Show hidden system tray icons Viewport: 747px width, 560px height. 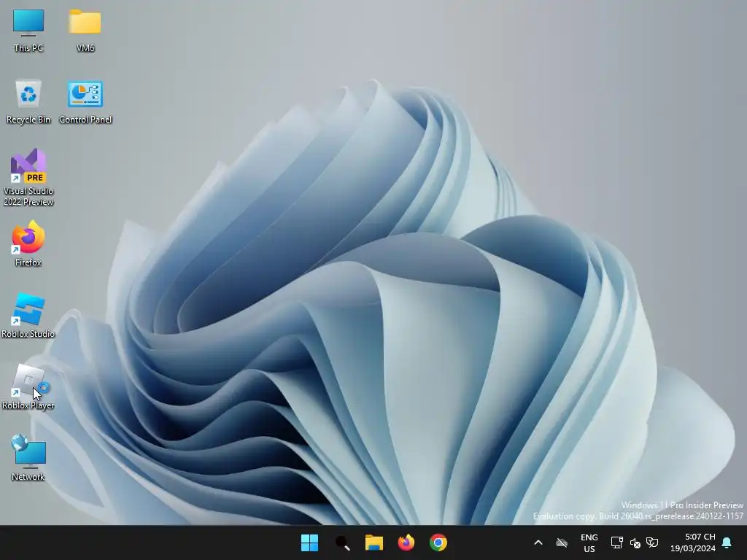(538, 542)
